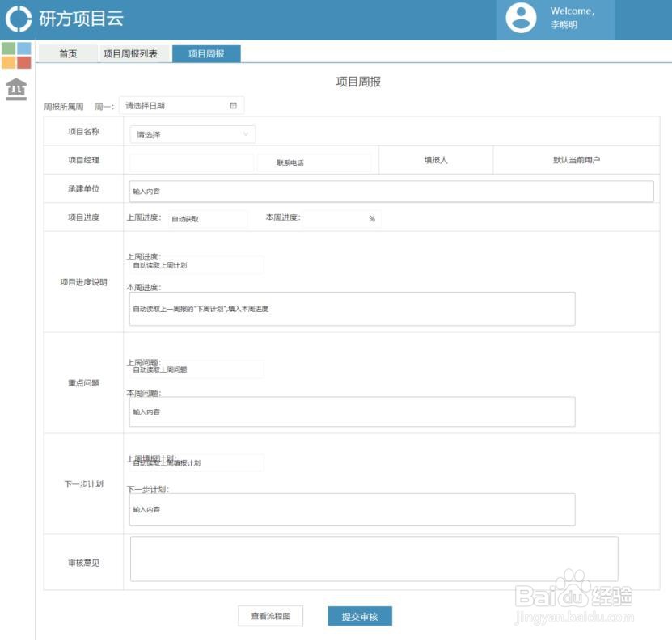
Task: Open the four-color grid menu icon
Action: (16, 55)
